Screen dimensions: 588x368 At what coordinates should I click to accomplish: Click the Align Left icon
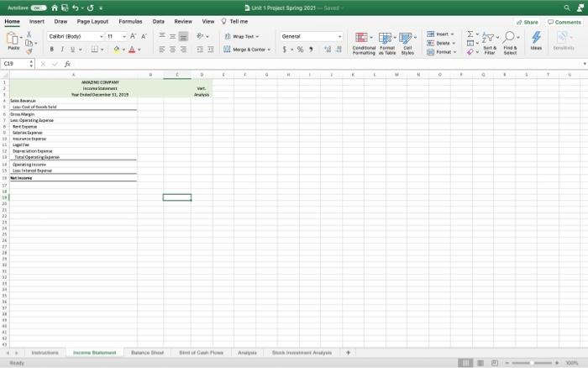point(162,49)
